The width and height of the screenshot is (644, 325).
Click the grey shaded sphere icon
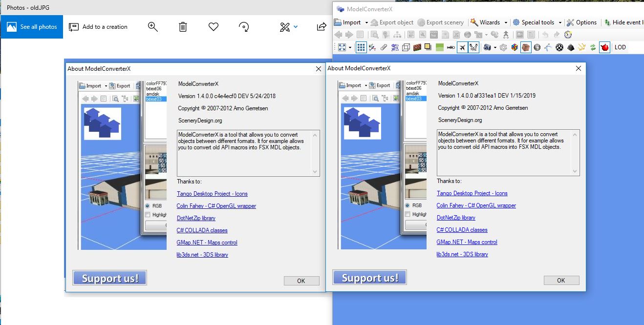click(537, 47)
